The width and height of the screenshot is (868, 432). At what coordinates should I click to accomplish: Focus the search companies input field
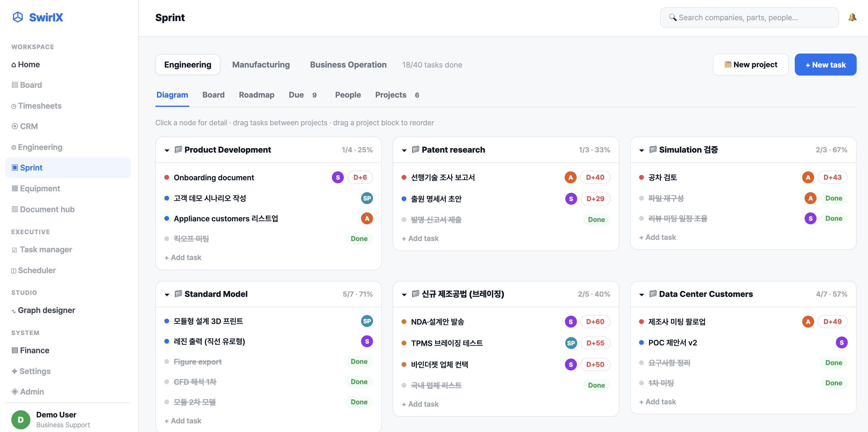[749, 18]
